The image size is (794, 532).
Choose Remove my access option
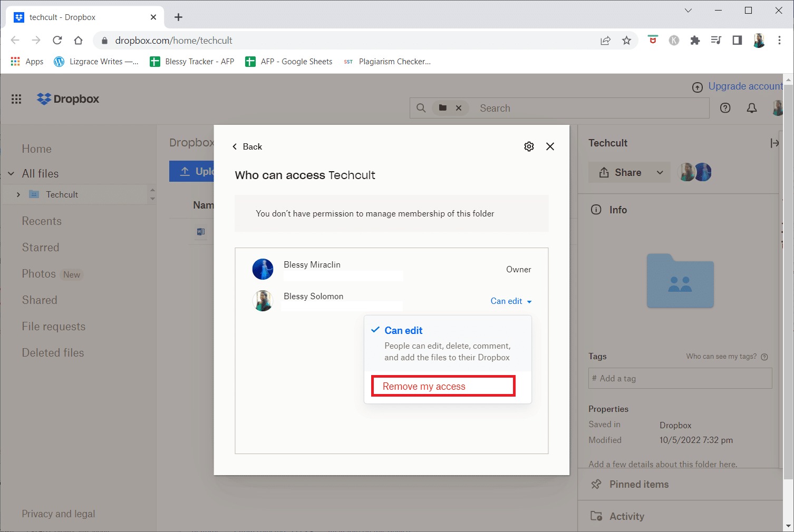[x=443, y=386]
